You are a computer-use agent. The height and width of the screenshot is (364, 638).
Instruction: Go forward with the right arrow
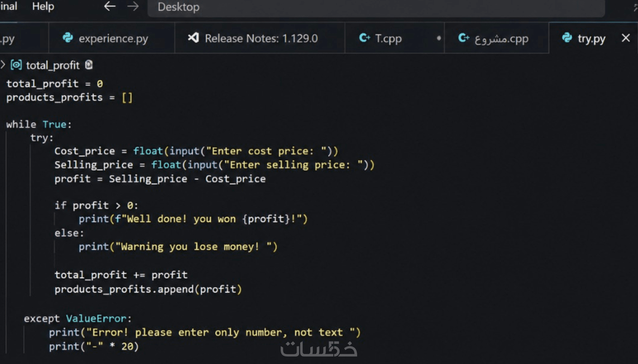click(x=133, y=6)
